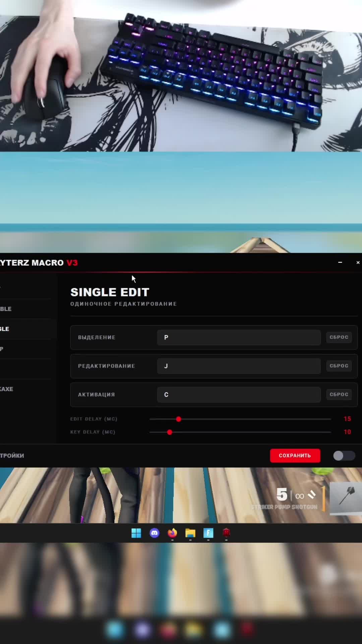The height and width of the screenshot is (644, 362).
Task: Open Discord from the taskbar
Action: pyautogui.click(x=155, y=533)
